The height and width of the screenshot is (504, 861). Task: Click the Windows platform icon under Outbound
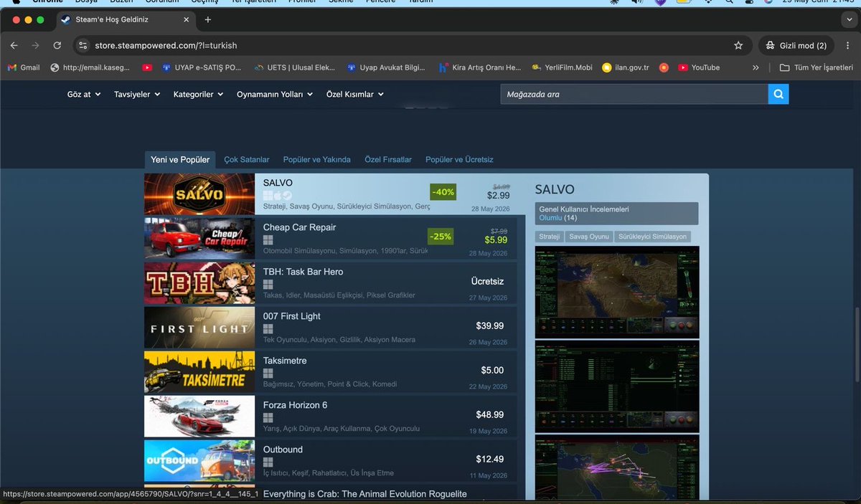[x=268, y=462]
